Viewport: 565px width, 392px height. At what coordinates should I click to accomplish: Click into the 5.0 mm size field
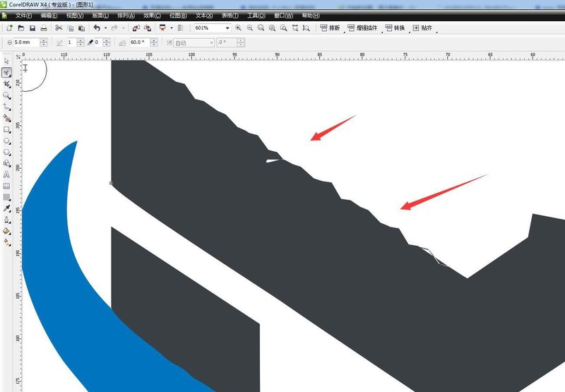tap(27, 42)
